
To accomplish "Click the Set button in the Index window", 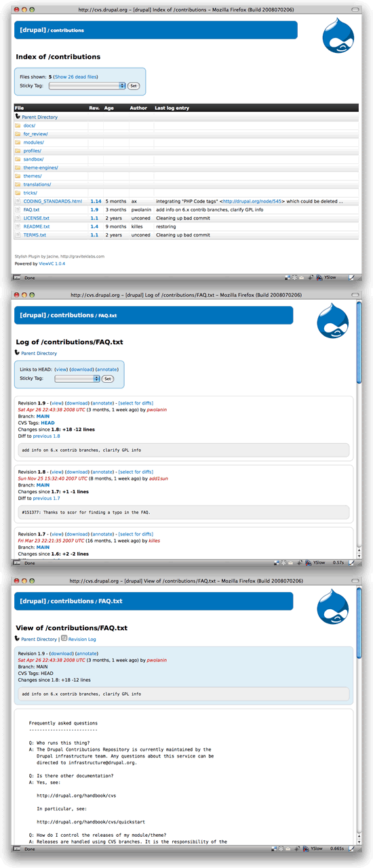I will tap(133, 86).
